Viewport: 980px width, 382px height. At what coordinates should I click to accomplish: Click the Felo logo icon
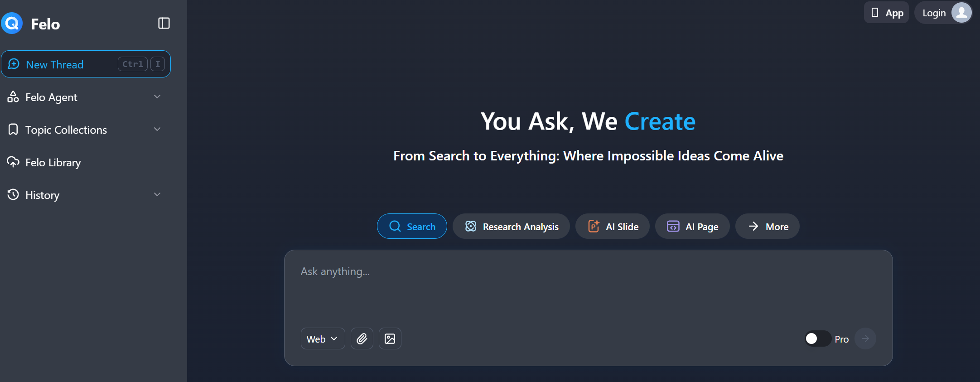[12, 23]
